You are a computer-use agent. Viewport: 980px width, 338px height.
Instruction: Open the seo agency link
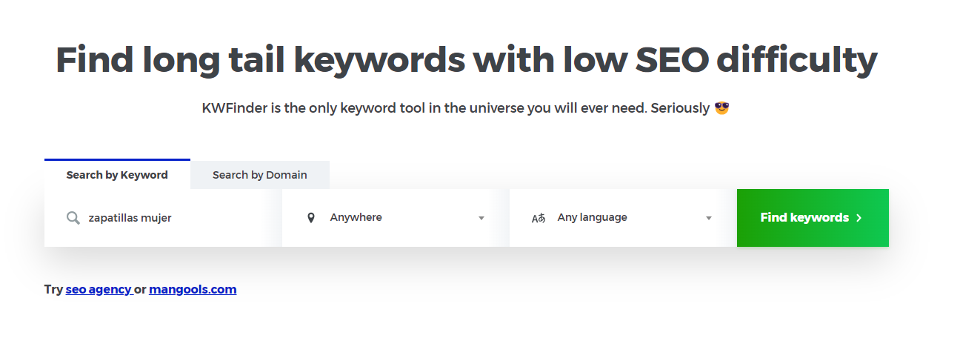99,290
